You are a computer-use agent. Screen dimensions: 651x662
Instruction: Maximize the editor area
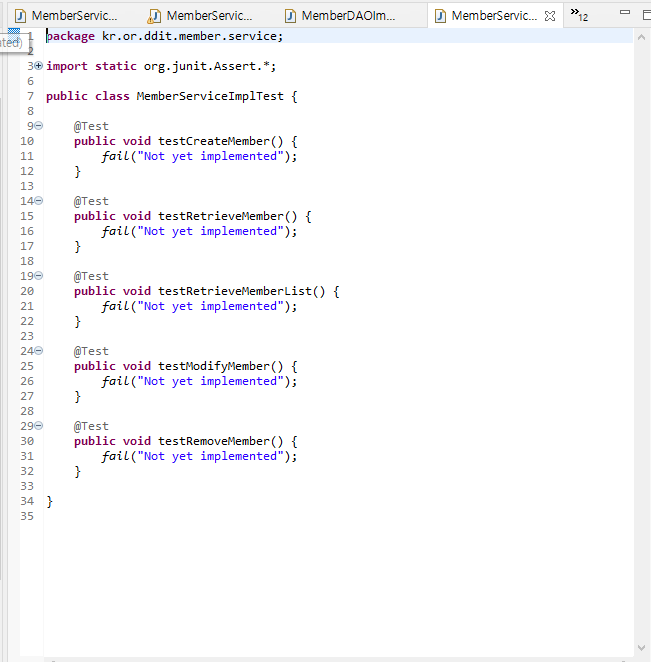[647, 15]
